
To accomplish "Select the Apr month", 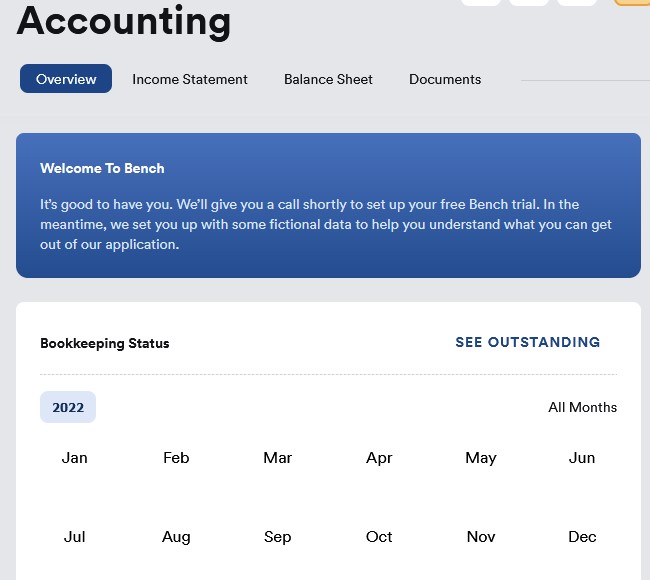I will pyautogui.click(x=379, y=458).
